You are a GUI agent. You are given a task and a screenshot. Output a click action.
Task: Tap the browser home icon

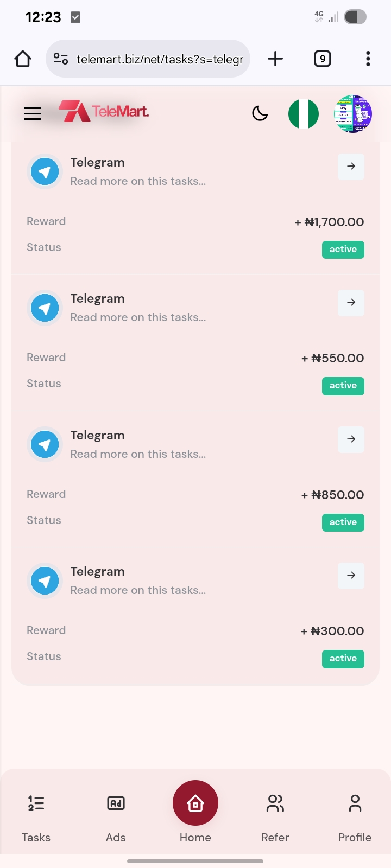tap(23, 59)
